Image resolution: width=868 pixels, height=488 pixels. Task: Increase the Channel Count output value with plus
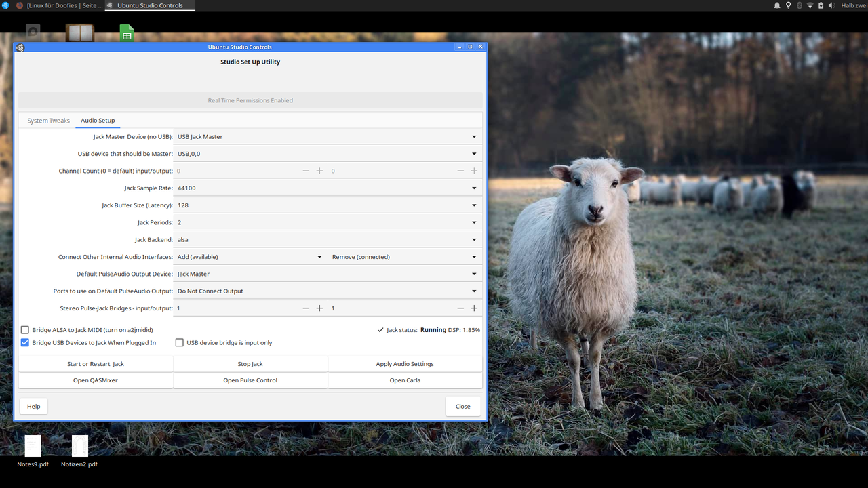pos(474,171)
